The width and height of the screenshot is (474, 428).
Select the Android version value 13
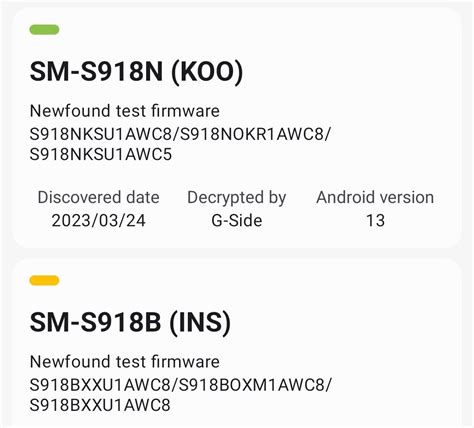375,221
